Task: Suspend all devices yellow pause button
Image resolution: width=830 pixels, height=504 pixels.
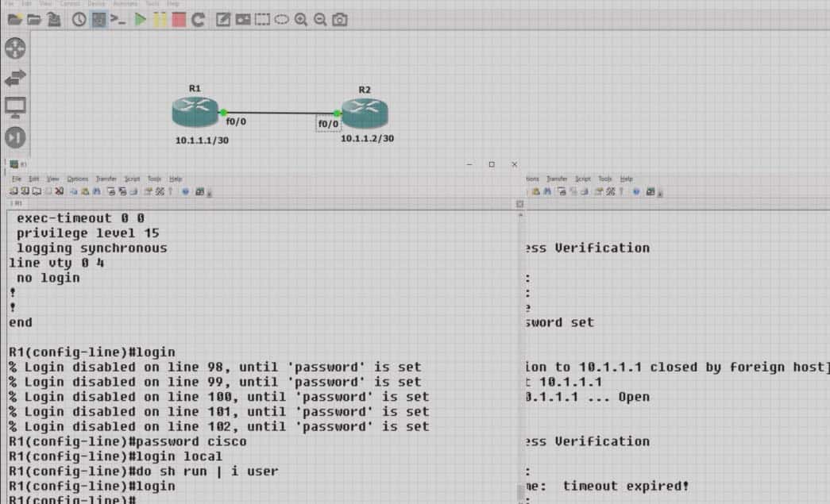Action: coord(160,20)
